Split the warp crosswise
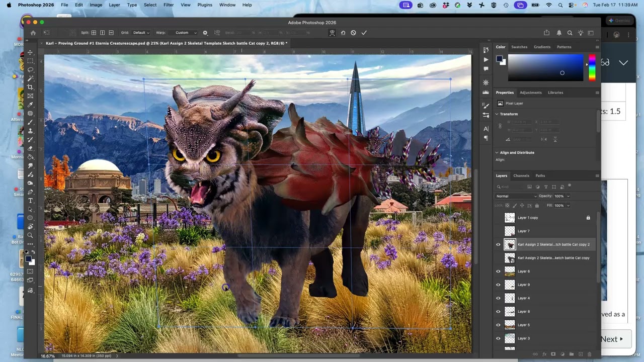This screenshot has width=644, height=362. point(94,33)
